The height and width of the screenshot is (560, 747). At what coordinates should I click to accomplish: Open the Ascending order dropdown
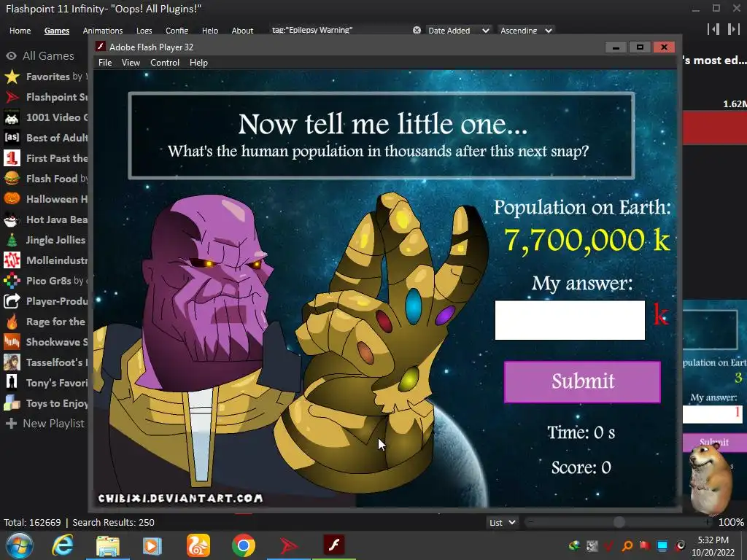coord(526,31)
